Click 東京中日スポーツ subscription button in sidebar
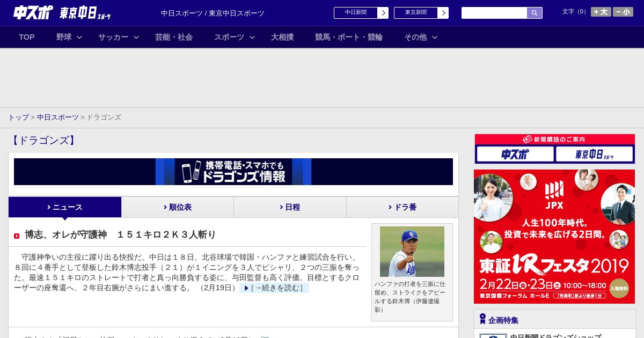644x338 pixels. [x=594, y=155]
